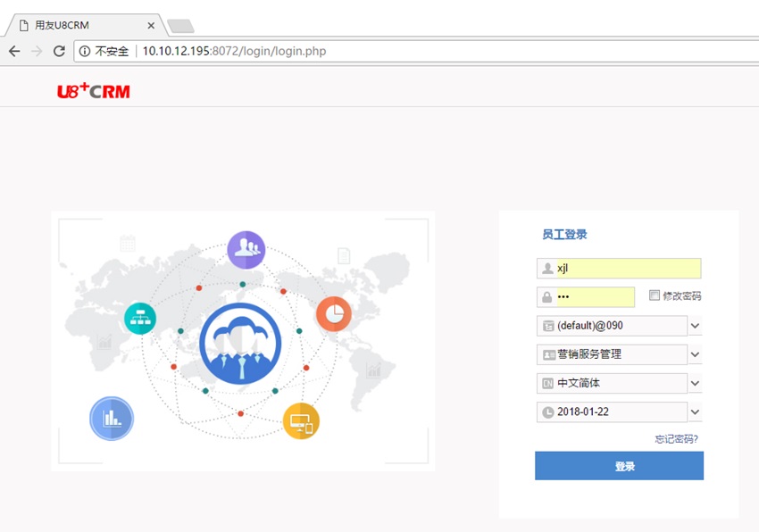Click the lock icon in the password field
759x532 pixels.
coord(547,297)
